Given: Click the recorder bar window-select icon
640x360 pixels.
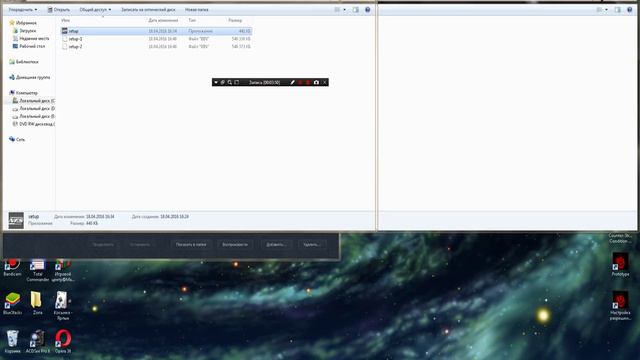Looking at the screenshot, I should [223, 82].
